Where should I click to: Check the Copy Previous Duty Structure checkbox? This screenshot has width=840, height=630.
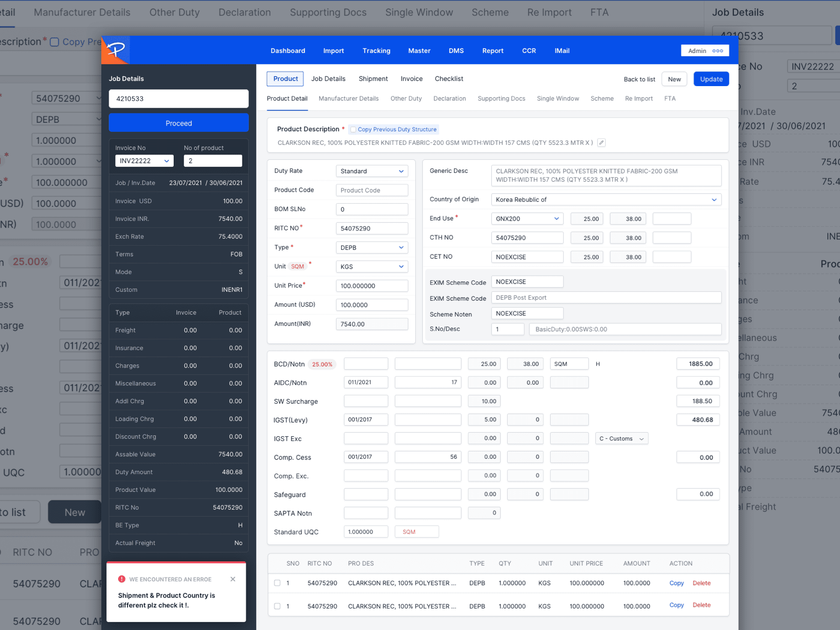tap(353, 130)
